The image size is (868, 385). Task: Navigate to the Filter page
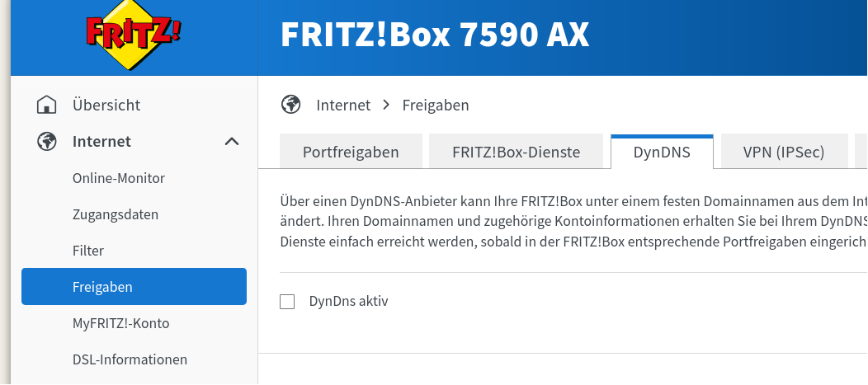[x=88, y=251]
